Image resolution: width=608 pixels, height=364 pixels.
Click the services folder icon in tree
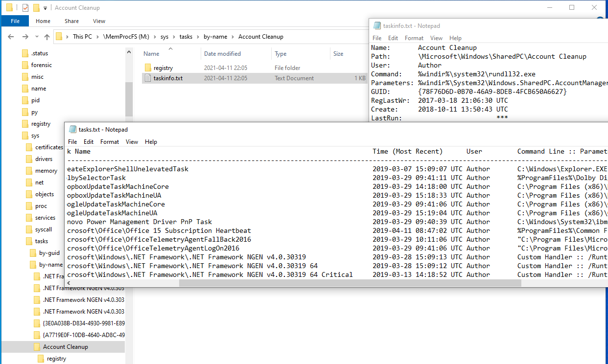click(29, 218)
